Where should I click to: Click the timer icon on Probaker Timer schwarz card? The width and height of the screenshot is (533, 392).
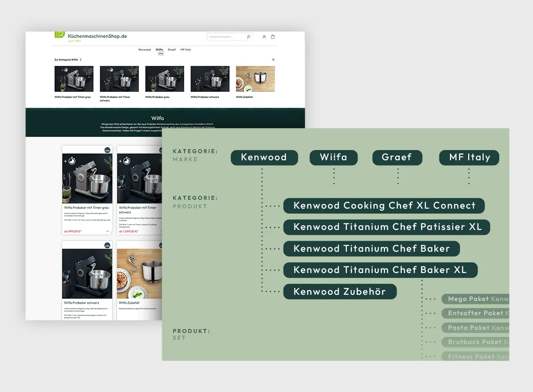127,161
